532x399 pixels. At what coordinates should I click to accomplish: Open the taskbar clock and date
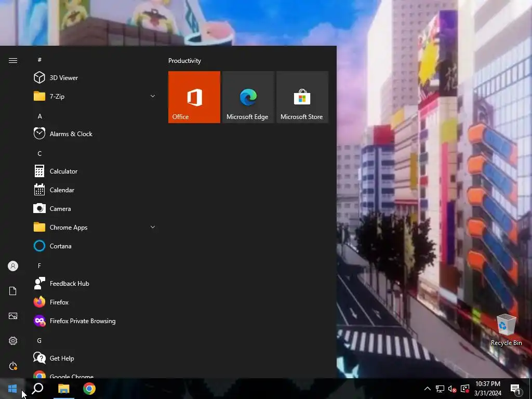pos(487,389)
